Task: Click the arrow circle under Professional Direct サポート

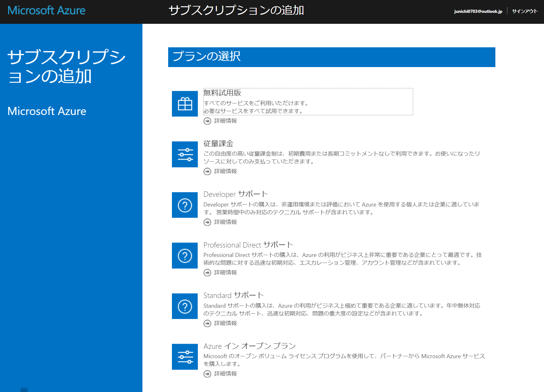Action: point(207,273)
